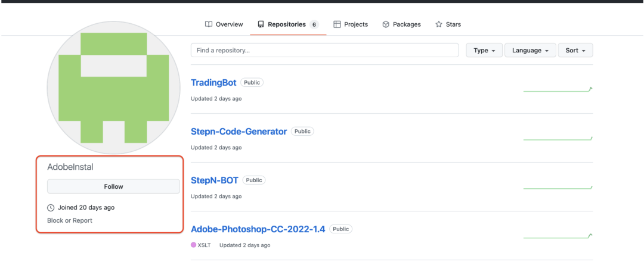Follow the AdobeInstal user
This screenshot has height=265, width=644.
[x=113, y=186]
